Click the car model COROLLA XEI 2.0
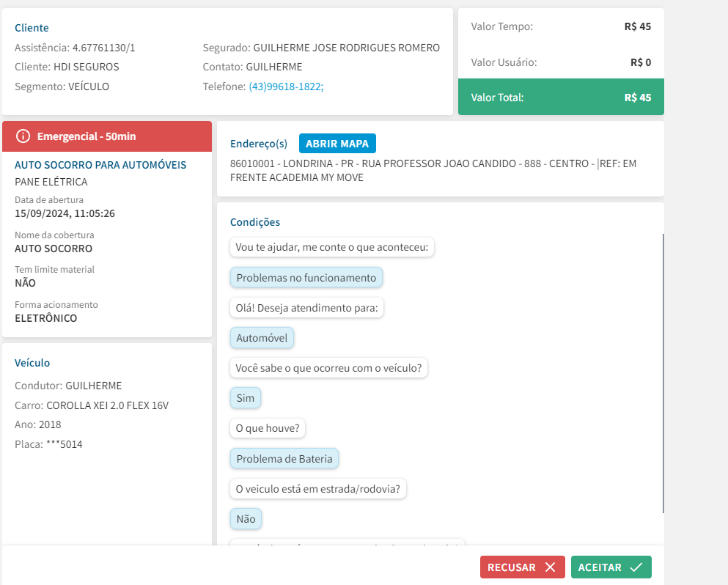 pos(107,405)
